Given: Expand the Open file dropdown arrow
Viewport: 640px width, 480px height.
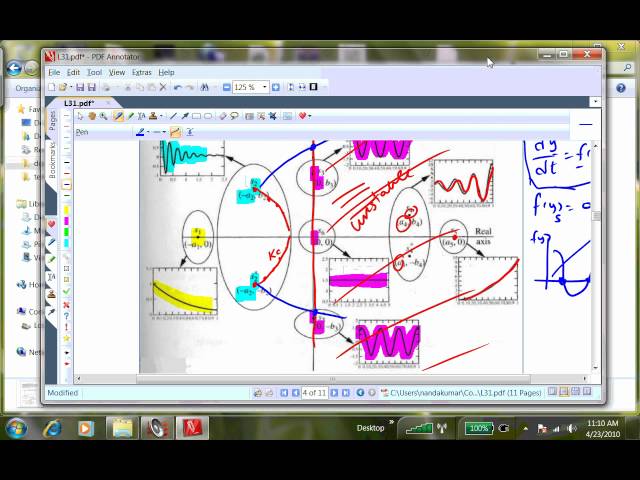Looking at the screenshot, I should pyautogui.click(x=71, y=87).
